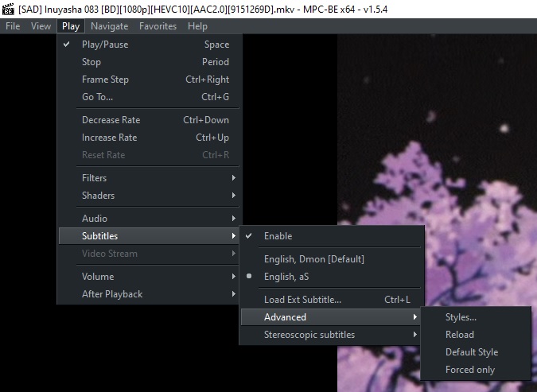Open subtitle Styles... dialog
The image size is (537, 392).
coord(476,317)
